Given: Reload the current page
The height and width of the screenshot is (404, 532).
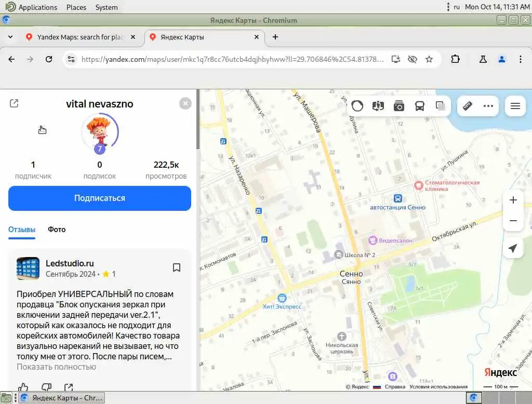Looking at the screenshot, I should (49, 59).
